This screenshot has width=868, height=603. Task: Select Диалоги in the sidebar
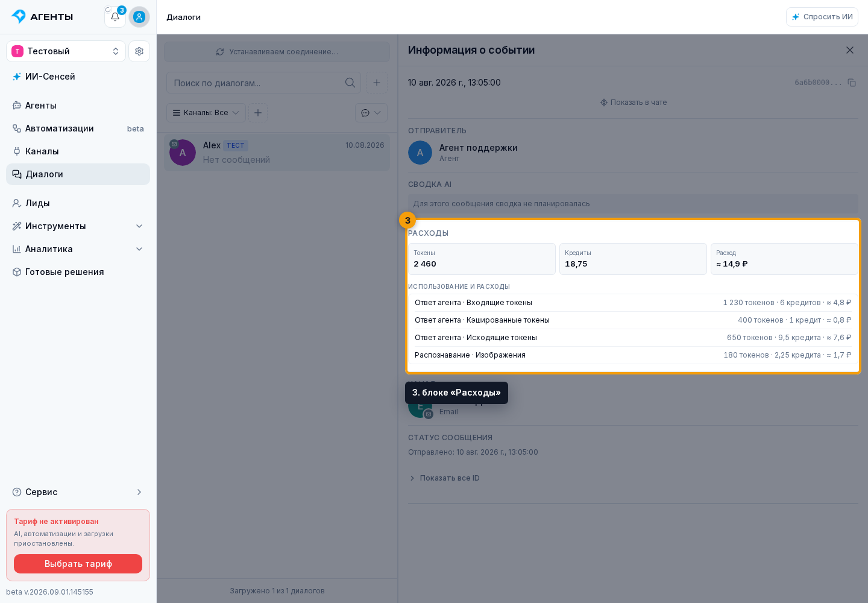pos(78,174)
